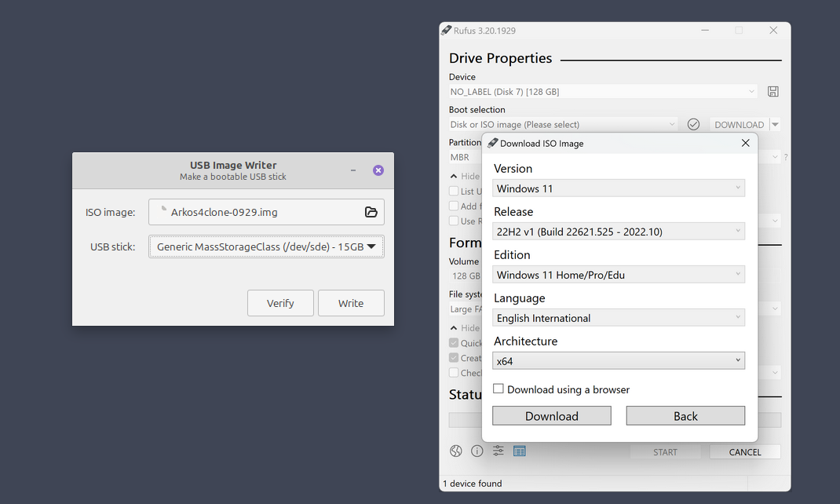This screenshot has height=504, width=840.
Task: Click the save drive image floppy icon
Action: click(x=772, y=92)
